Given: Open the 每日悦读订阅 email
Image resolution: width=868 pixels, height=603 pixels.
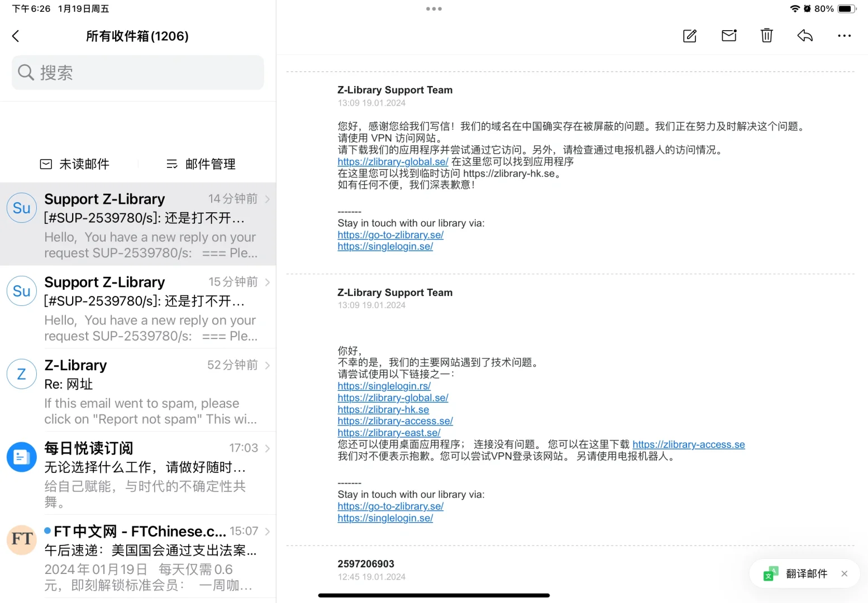Looking at the screenshot, I should pos(138,473).
